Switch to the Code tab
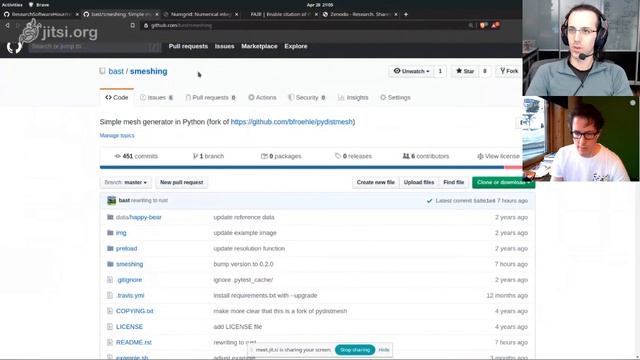 point(117,98)
